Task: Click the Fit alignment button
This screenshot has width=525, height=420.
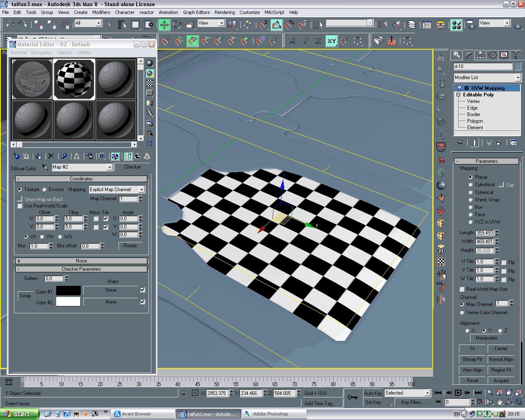Action: coord(472,349)
